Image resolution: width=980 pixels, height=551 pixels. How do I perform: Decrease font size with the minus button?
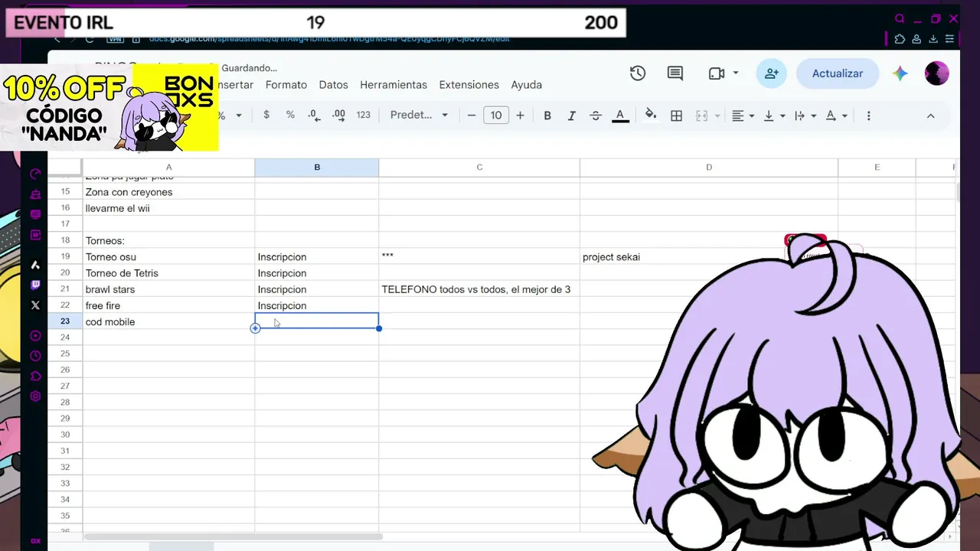(472, 116)
